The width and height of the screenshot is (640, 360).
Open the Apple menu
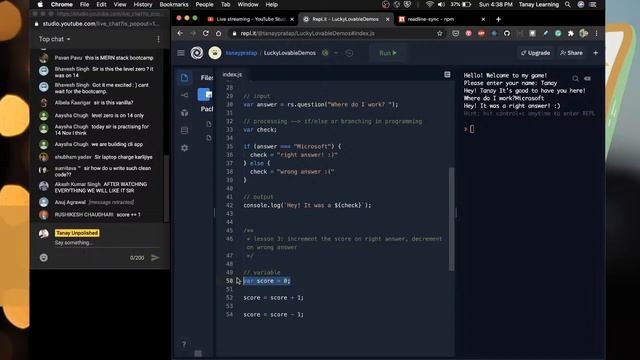pyautogui.click(x=40, y=4)
